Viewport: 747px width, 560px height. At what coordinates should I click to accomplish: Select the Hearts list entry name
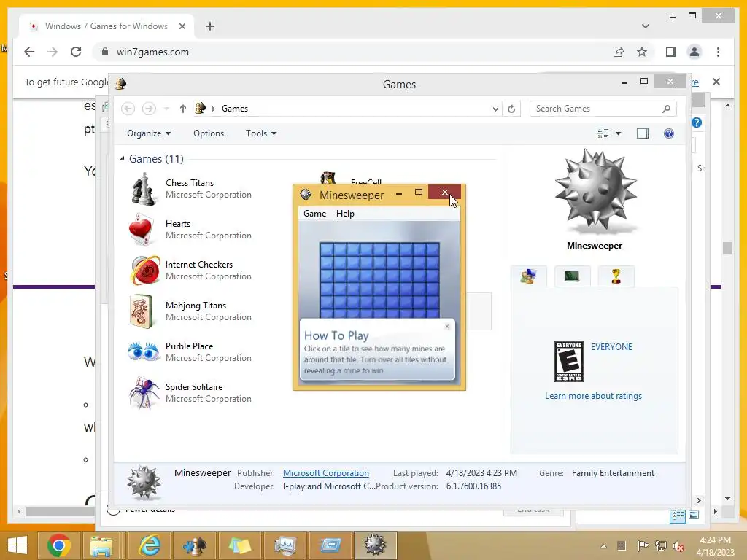(178, 224)
